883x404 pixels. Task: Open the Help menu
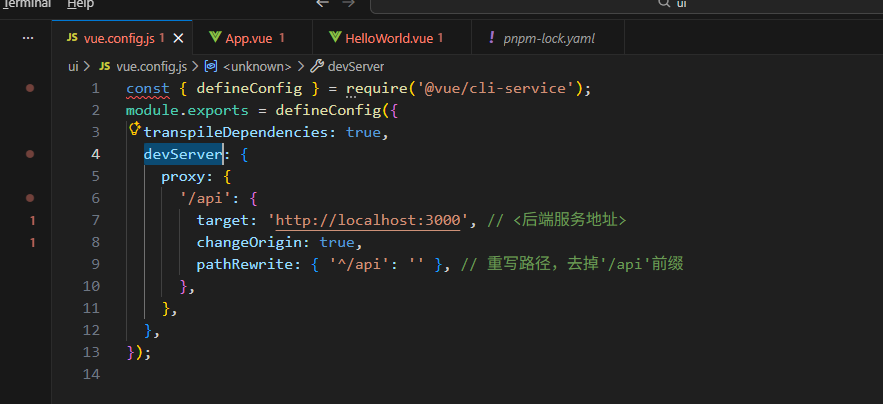(x=81, y=4)
